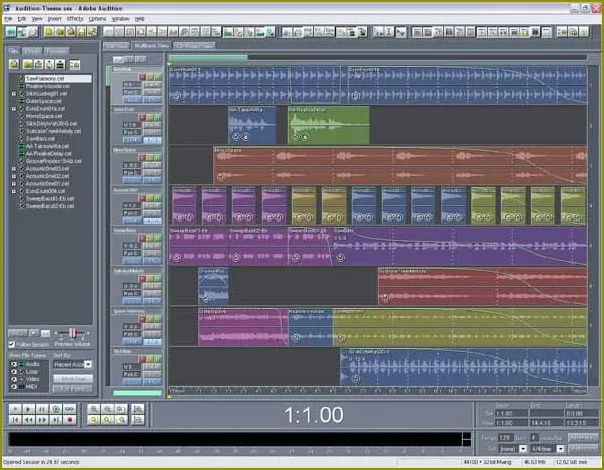
Task: Adjust Preview Volume slider
Action: [x=72, y=333]
